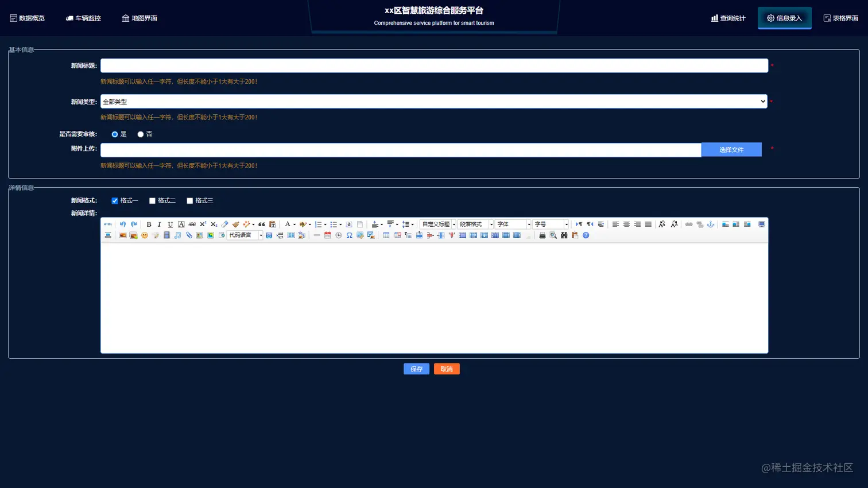The height and width of the screenshot is (488, 868).
Task: Insert the date with the calendar icon
Action: 328,235
